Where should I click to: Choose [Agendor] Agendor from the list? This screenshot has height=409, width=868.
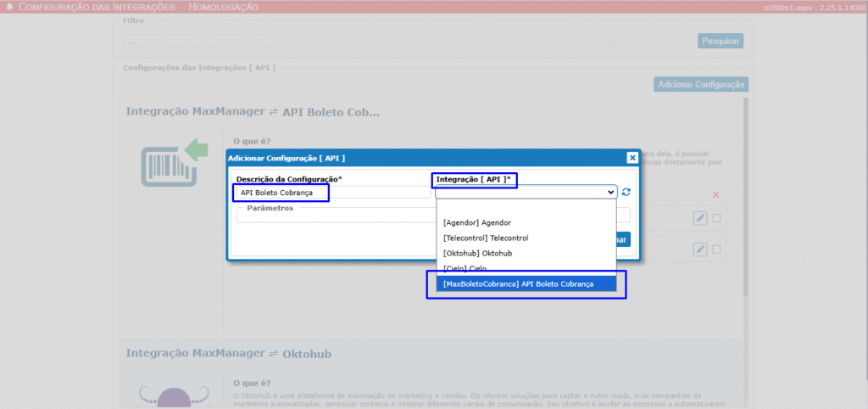pos(526,222)
